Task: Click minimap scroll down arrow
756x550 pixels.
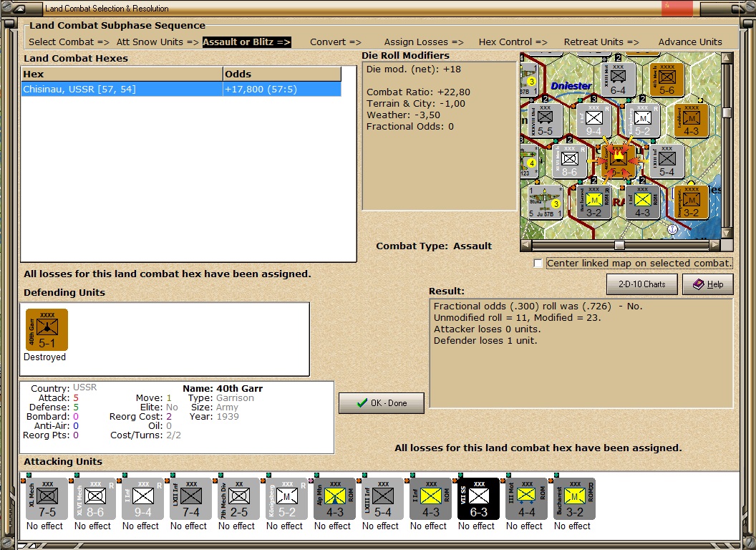Action: coord(727,233)
